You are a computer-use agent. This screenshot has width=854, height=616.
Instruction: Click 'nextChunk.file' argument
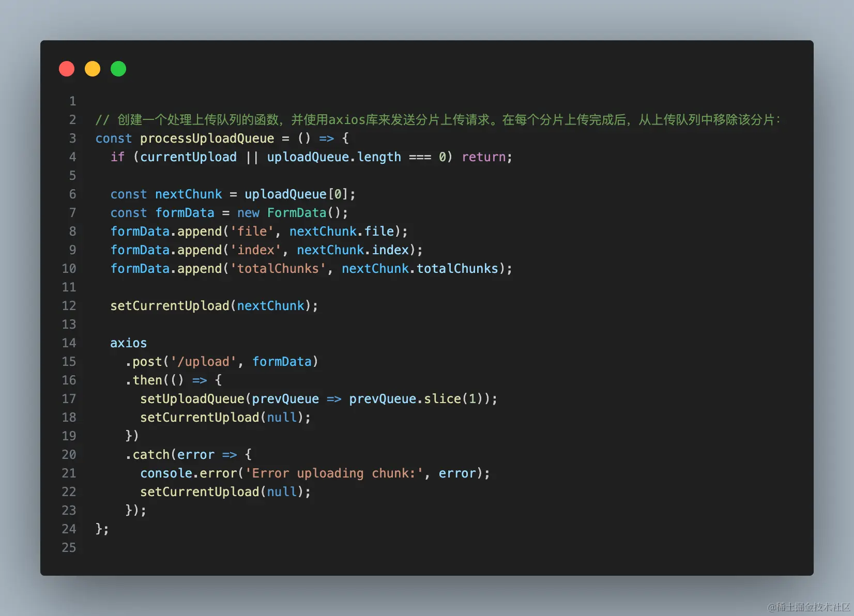pos(341,232)
